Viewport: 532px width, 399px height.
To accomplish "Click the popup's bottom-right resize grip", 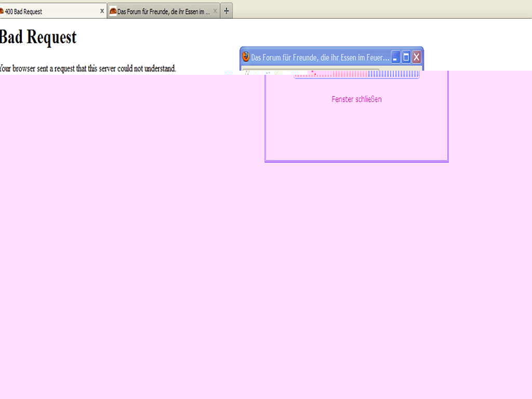I will (x=444, y=158).
